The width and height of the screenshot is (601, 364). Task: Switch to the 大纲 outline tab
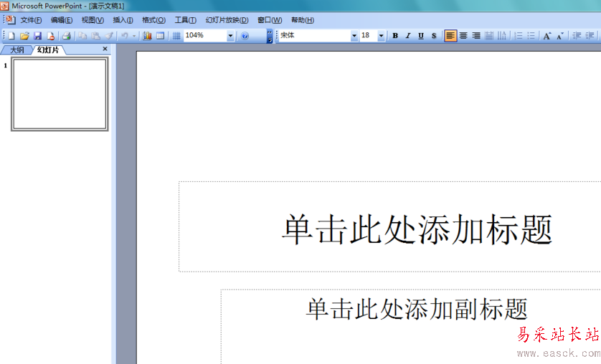point(17,50)
